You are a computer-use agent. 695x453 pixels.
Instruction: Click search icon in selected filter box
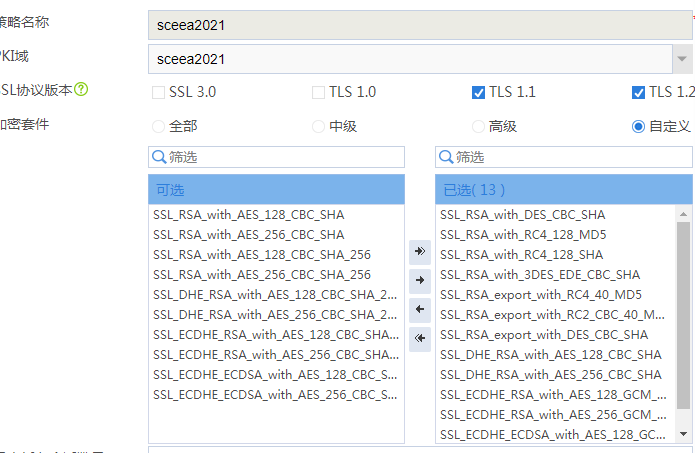click(445, 157)
